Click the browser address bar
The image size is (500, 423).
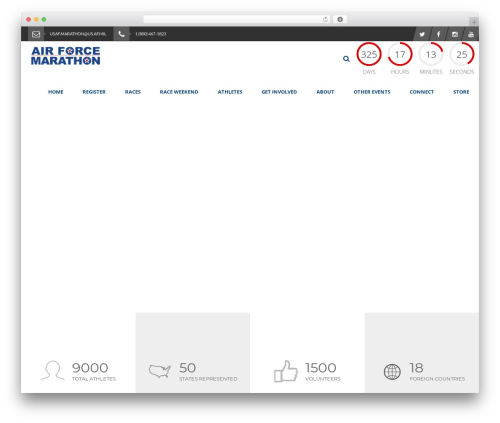coord(237,19)
